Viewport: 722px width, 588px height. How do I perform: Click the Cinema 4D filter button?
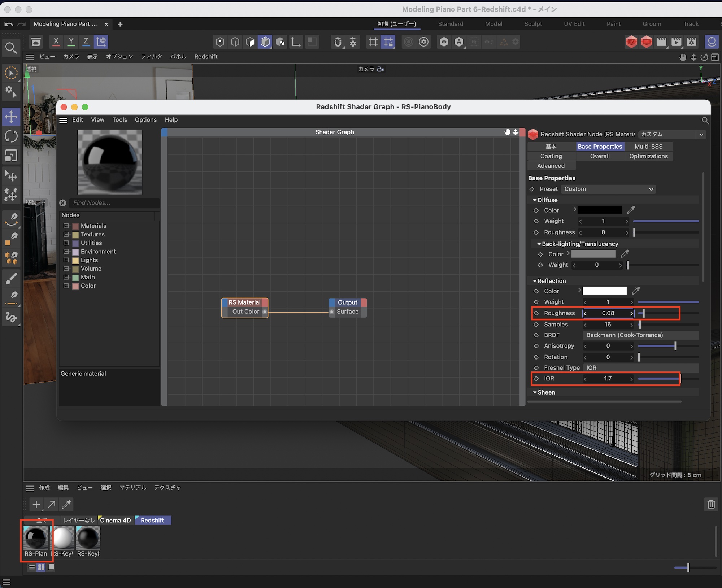click(115, 520)
